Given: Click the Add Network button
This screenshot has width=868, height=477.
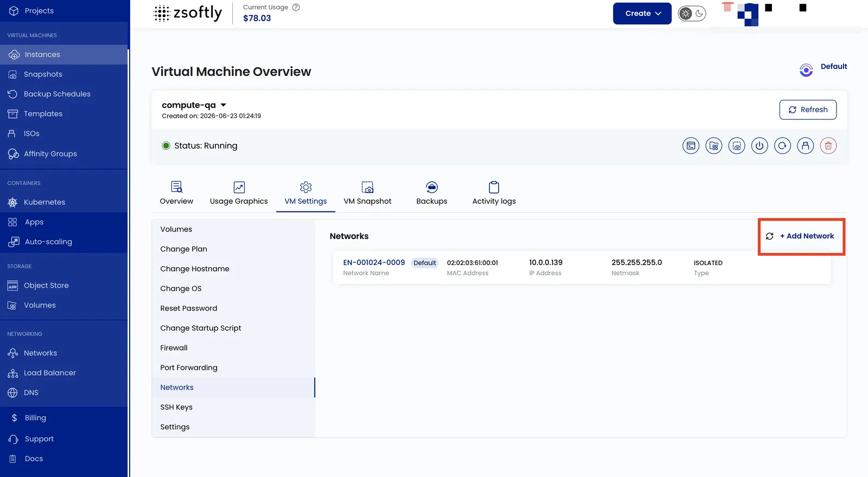Looking at the screenshot, I should coord(807,236).
